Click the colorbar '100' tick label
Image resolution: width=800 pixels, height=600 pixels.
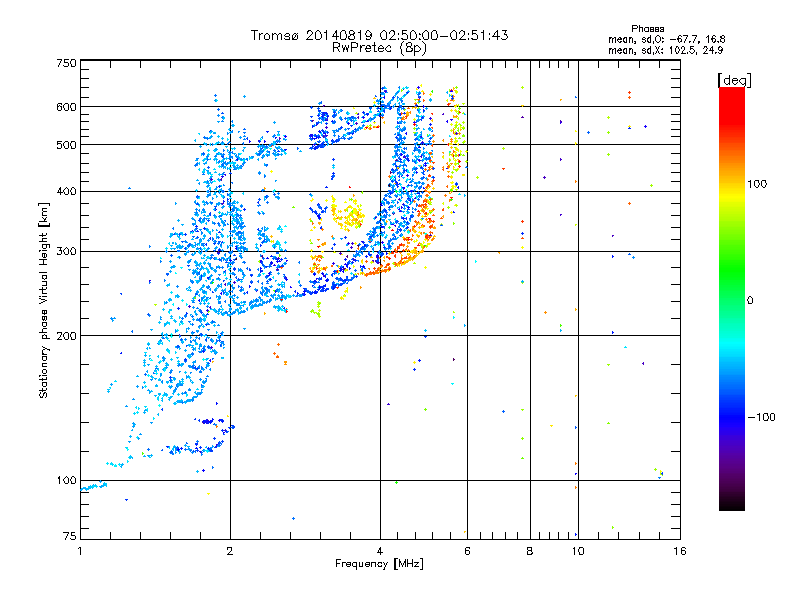pyautogui.click(x=757, y=184)
